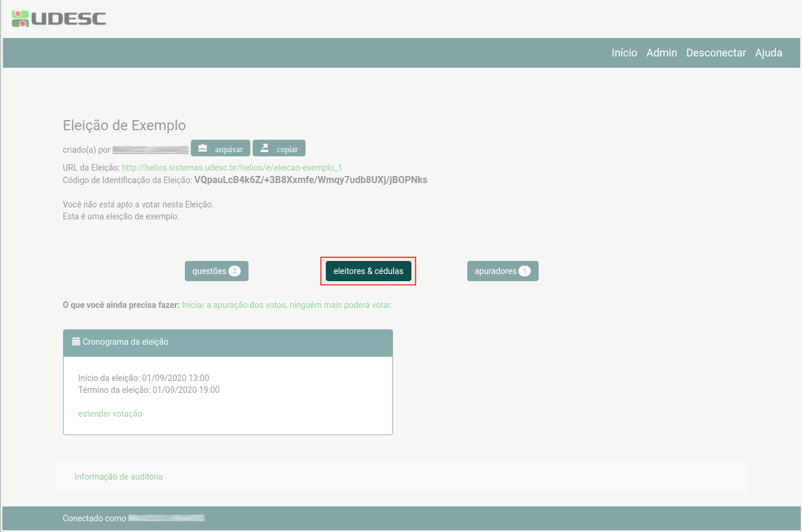This screenshot has width=802, height=532.
Task: Click the briefcase icon on arquivar
Action: pos(203,149)
